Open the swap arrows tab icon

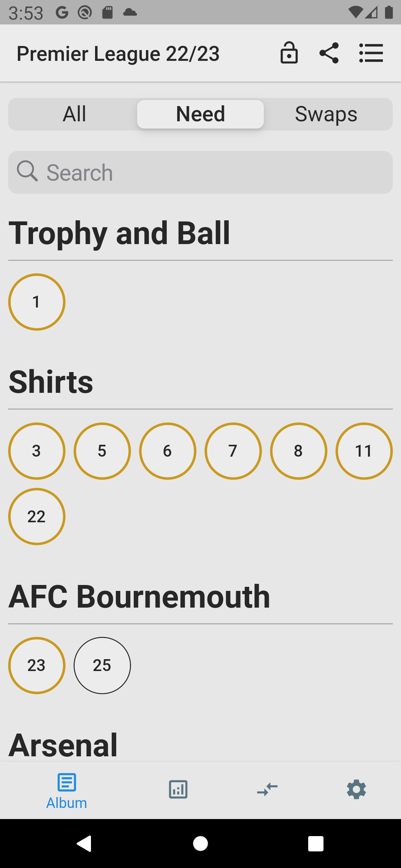coord(267,789)
